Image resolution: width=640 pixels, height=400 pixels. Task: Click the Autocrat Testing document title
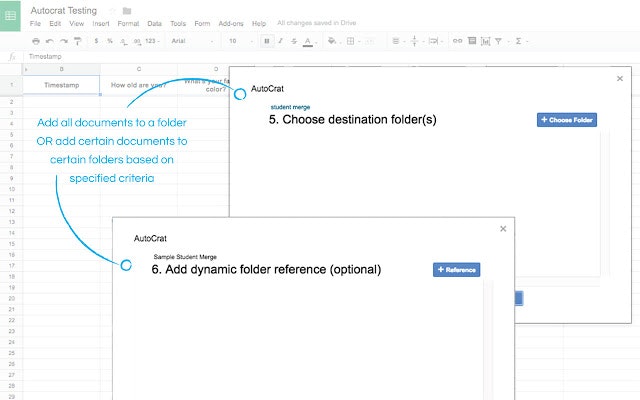[64, 11]
